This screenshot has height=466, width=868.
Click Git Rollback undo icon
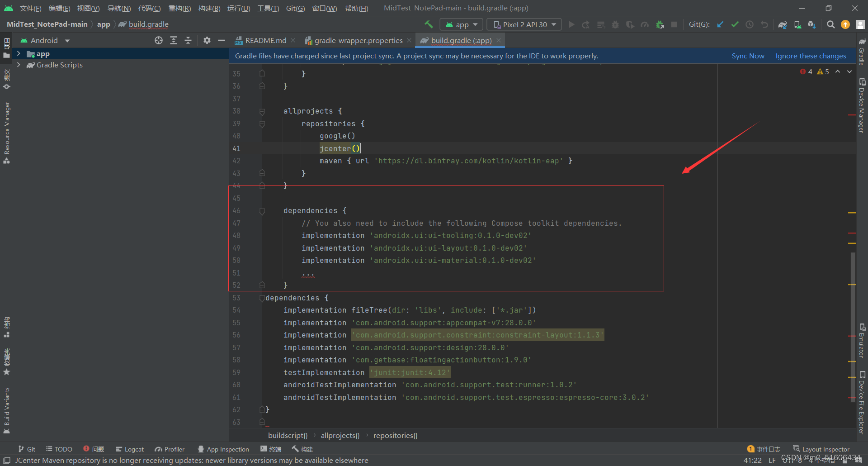tap(764, 24)
